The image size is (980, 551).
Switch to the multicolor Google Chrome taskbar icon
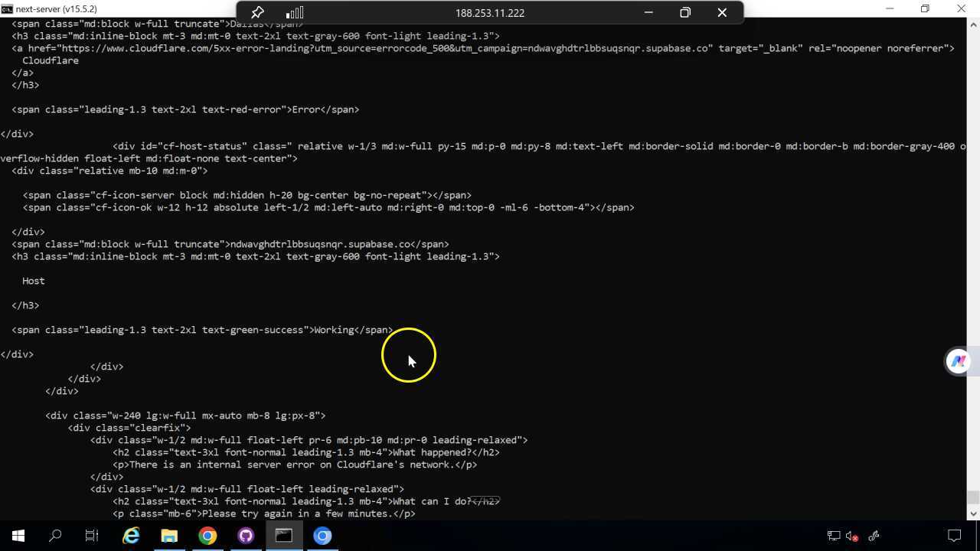[x=207, y=536]
